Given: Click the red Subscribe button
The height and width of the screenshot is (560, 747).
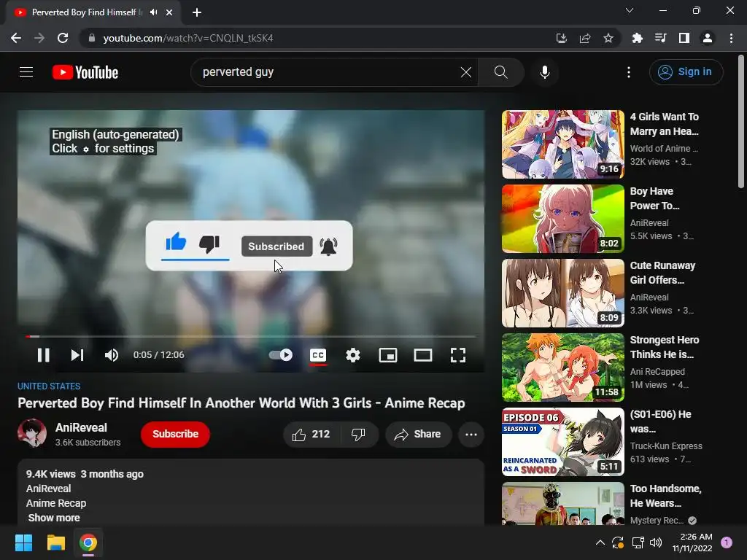Looking at the screenshot, I should [x=175, y=435].
